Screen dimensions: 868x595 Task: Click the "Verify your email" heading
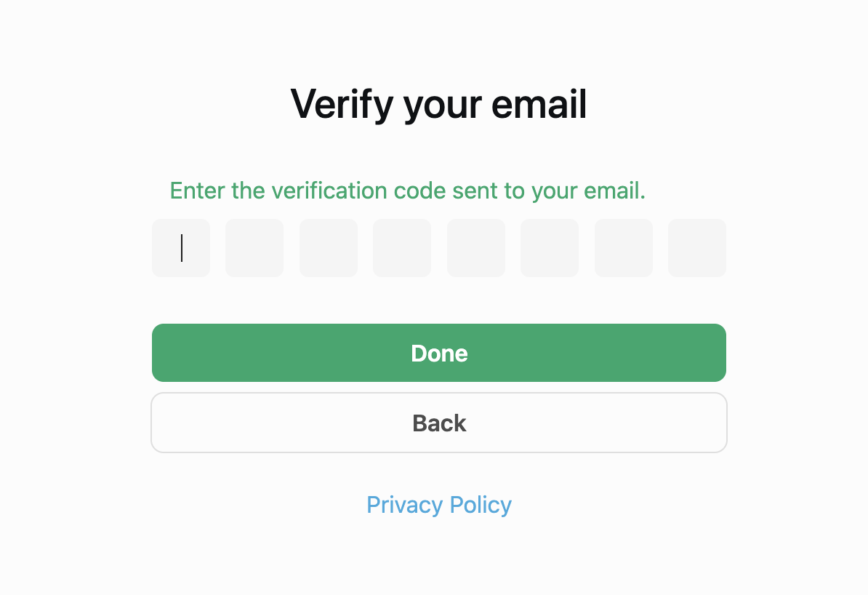point(439,104)
